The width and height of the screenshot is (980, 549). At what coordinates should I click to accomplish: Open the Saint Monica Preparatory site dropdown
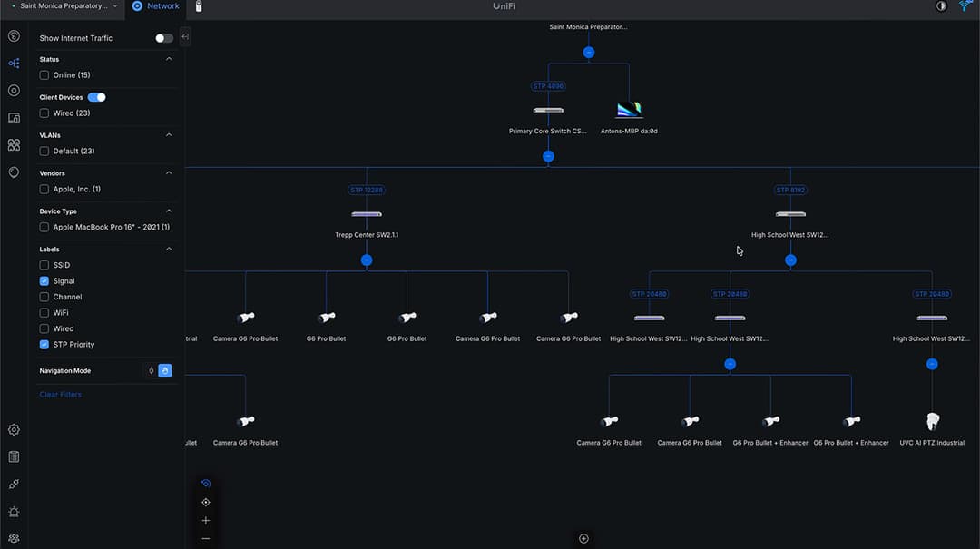65,6
